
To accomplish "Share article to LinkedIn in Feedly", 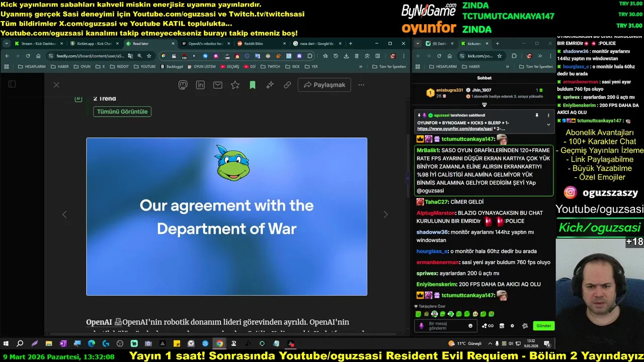I will pos(200,85).
